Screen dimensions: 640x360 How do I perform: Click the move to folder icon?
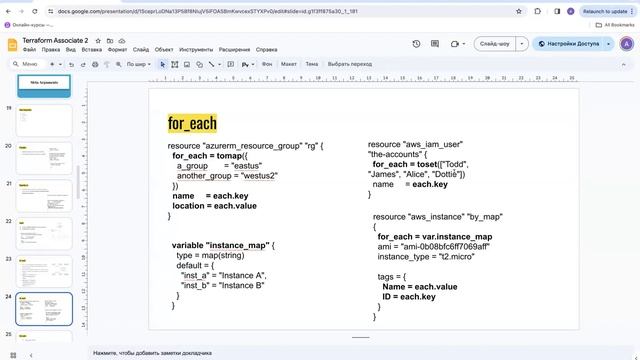[110, 41]
